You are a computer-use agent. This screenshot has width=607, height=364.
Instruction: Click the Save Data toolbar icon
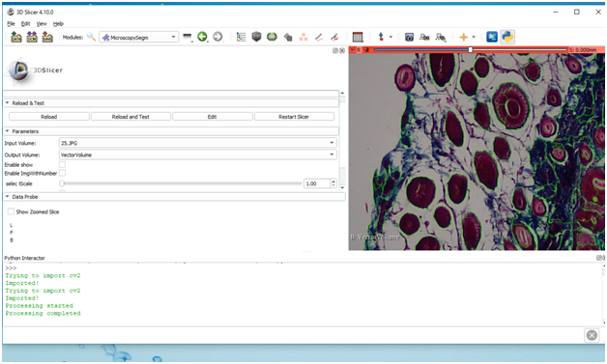click(x=47, y=37)
